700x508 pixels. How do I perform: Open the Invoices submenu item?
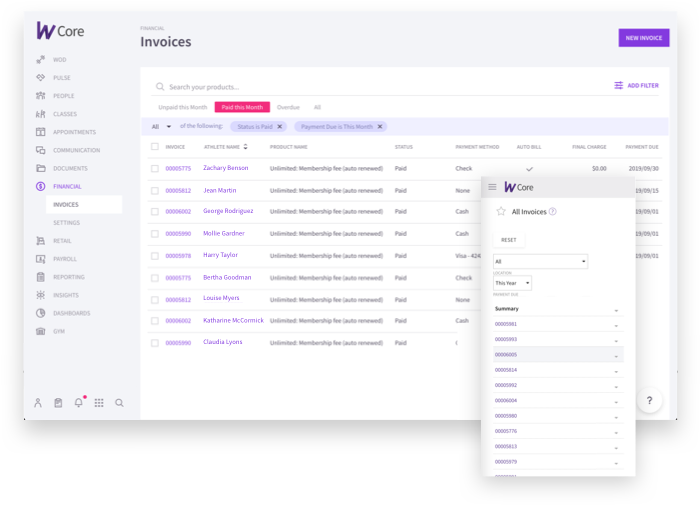[84, 204]
